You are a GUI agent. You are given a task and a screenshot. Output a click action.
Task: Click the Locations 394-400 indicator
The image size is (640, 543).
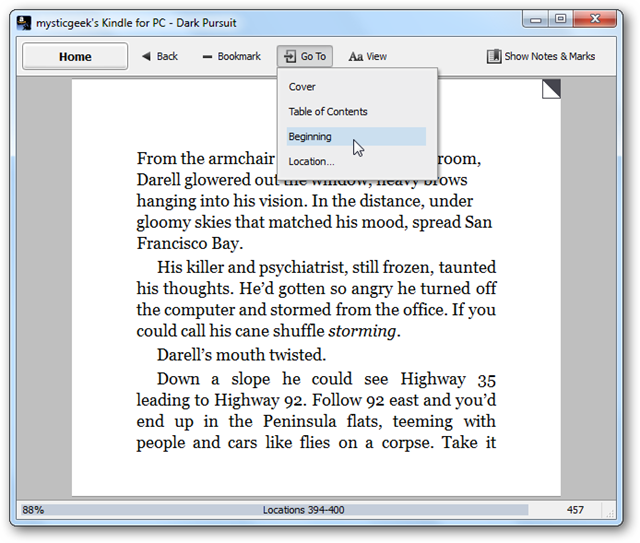[303, 510]
